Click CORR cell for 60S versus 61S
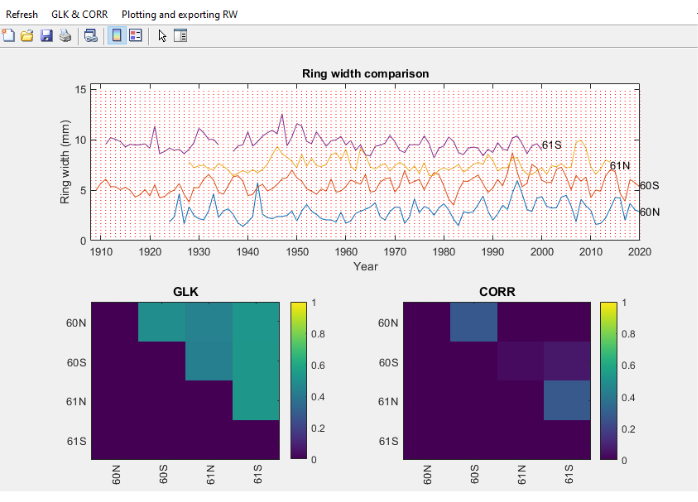 pos(567,361)
